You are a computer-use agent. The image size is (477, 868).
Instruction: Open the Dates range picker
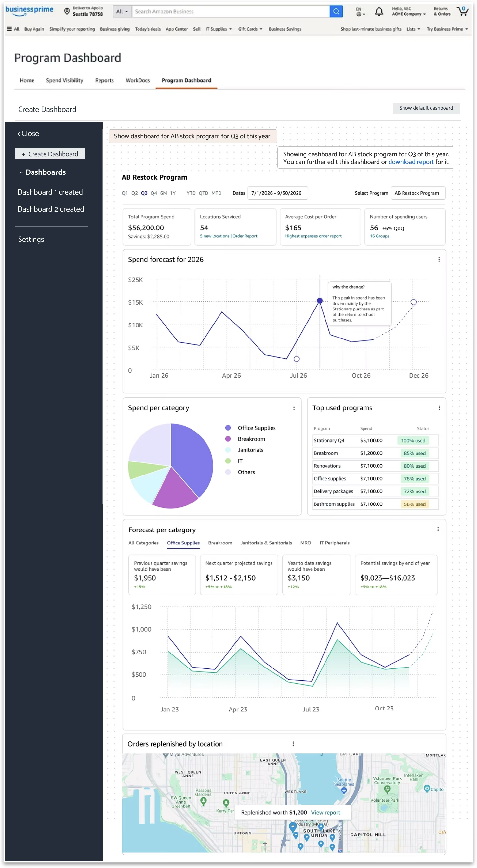pyautogui.click(x=277, y=193)
